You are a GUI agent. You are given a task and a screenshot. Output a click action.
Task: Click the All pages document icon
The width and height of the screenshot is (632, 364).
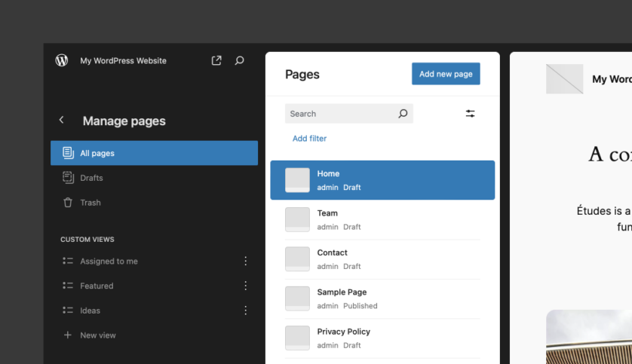68,153
